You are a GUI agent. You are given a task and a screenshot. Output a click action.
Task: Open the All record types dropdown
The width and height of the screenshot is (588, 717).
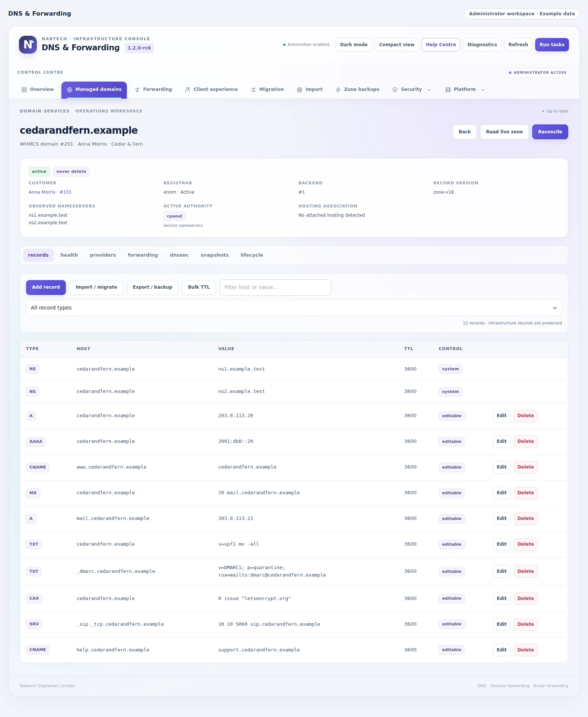[294, 308]
